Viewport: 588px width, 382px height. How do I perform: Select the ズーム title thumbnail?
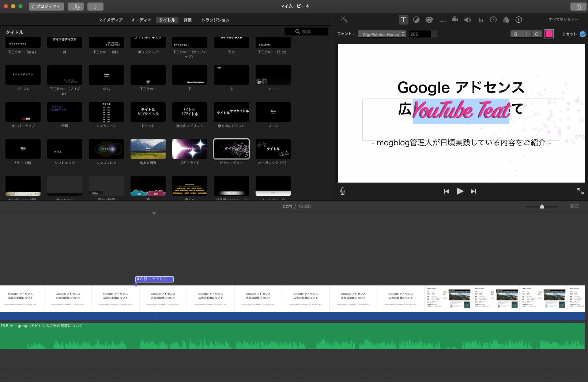[273, 112]
